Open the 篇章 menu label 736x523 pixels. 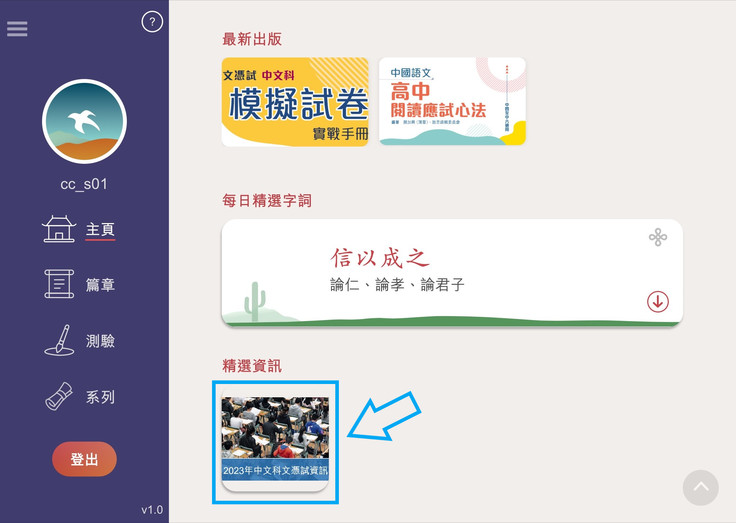click(x=100, y=285)
